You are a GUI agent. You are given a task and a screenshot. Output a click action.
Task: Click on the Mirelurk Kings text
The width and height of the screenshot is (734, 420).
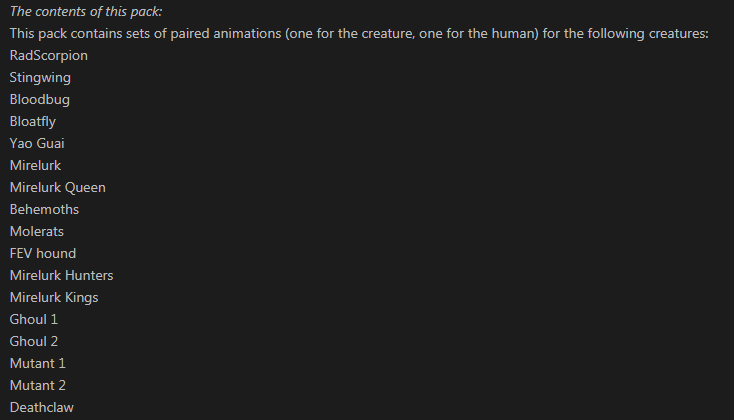pyautogui.click(x=54, y=298)
